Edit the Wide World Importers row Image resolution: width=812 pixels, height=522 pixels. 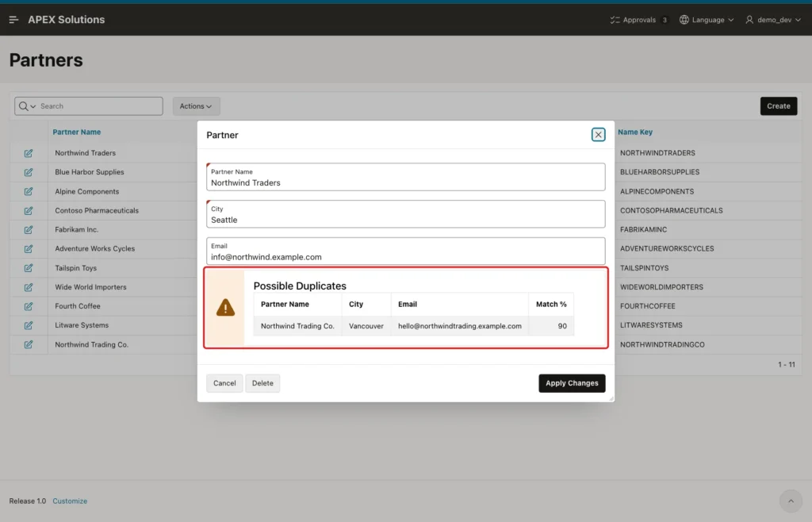[29, 287]
